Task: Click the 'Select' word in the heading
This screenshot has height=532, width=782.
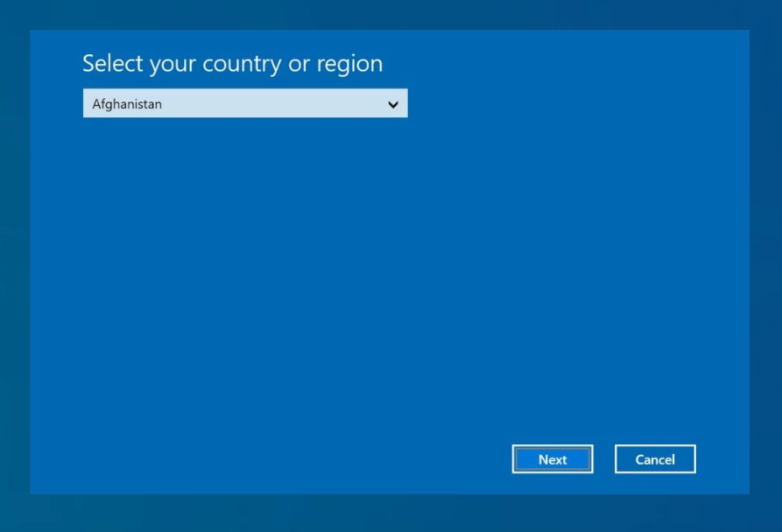Action: coord(110,64)
